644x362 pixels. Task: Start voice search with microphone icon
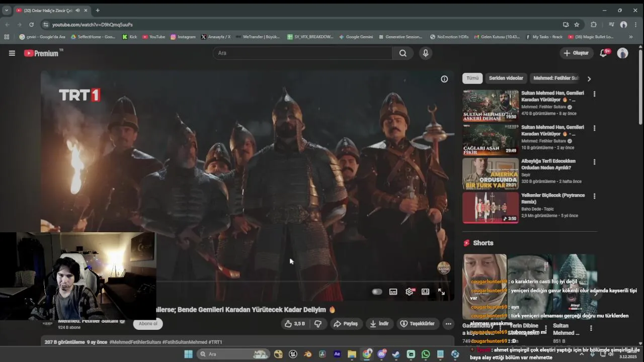coord(426,53)
